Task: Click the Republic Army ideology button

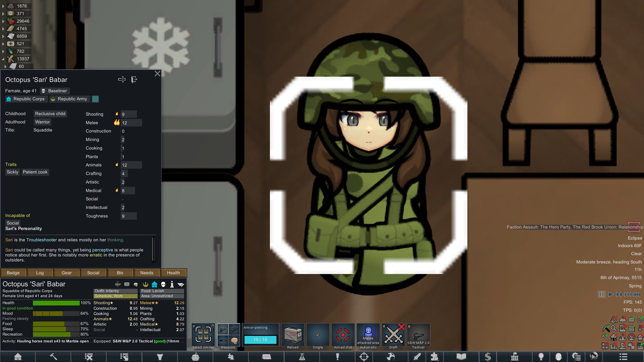Action: coord(69,99)
